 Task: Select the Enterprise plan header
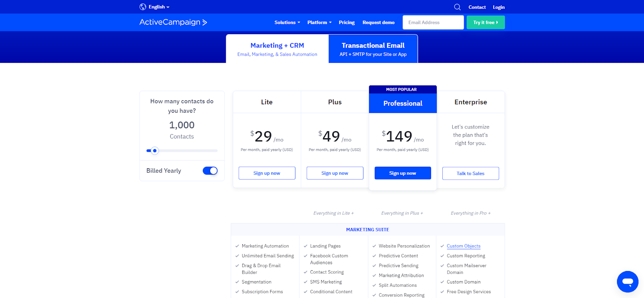click(471, 102)
